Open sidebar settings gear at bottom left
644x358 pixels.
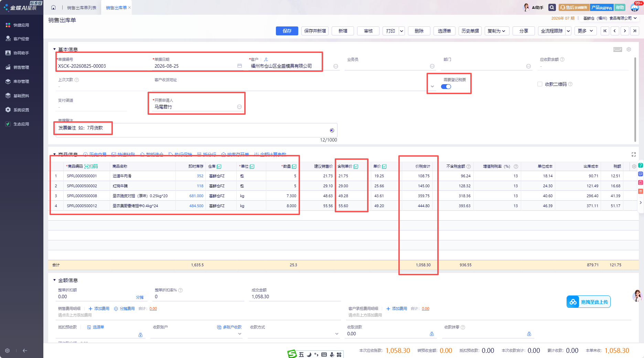[7, 350]
